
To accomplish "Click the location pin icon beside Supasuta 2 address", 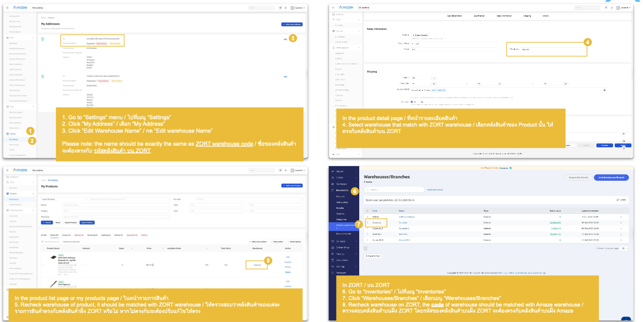I will pyautogui.click(x=43, y=77).
